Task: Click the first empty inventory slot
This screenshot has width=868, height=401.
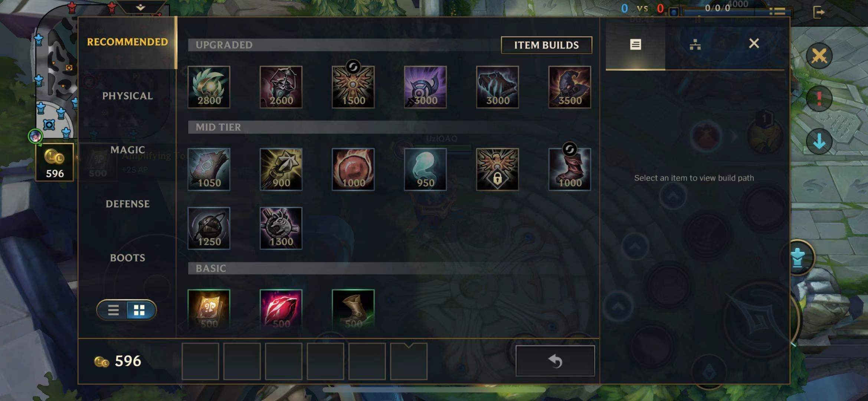Action: pos(200,361)
